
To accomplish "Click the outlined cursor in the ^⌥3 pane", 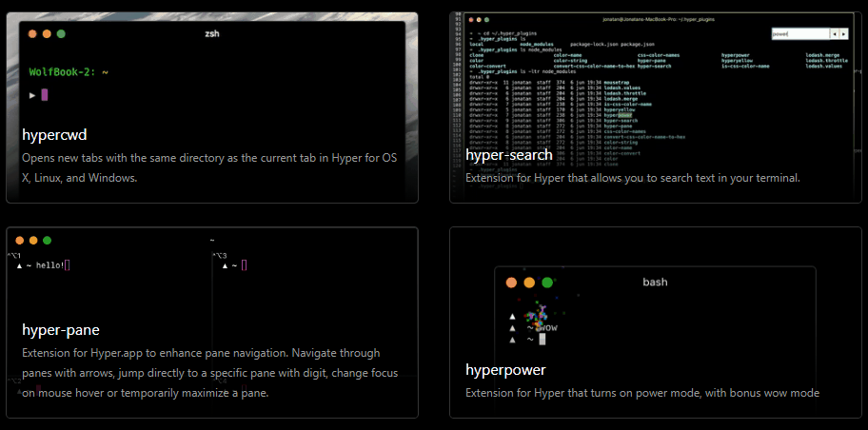I will (x=244, y=265).
